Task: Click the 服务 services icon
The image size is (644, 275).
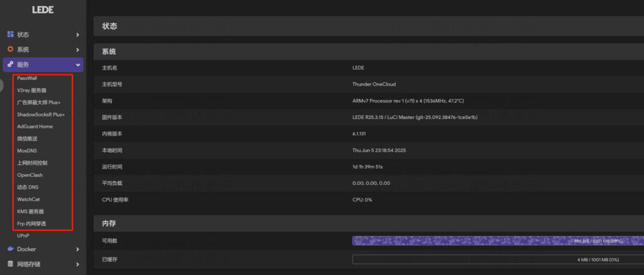Action: point(11,65)
